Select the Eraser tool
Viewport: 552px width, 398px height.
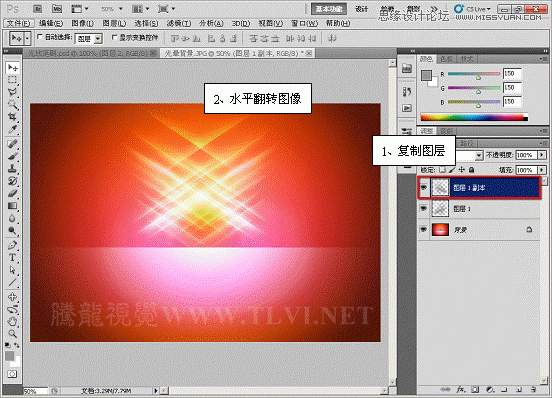[13, 193]
